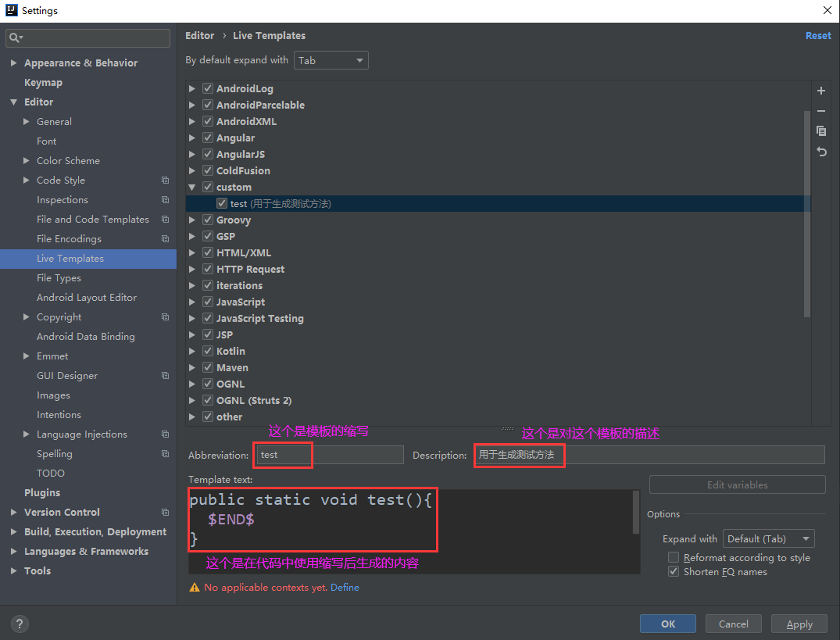Open the Intentions settings page
The width and height of the screenshot is (840, 640).
coord(59,415)
